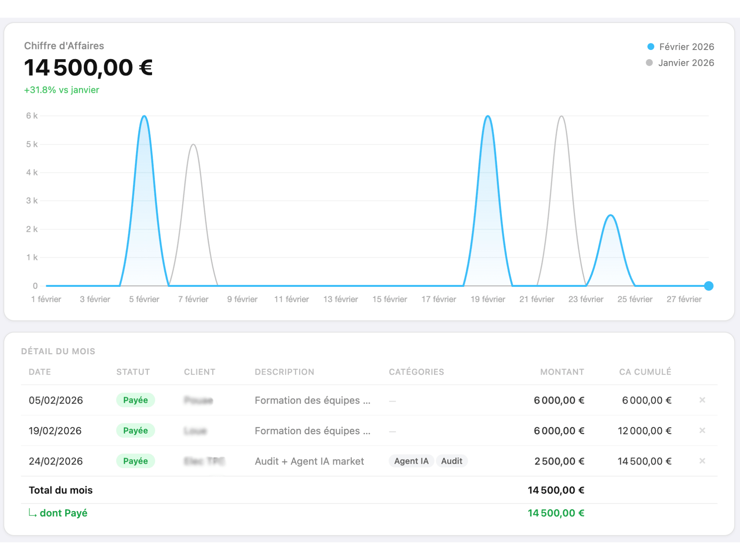
Task: Click the DATE column header
Action: (40, 372)
